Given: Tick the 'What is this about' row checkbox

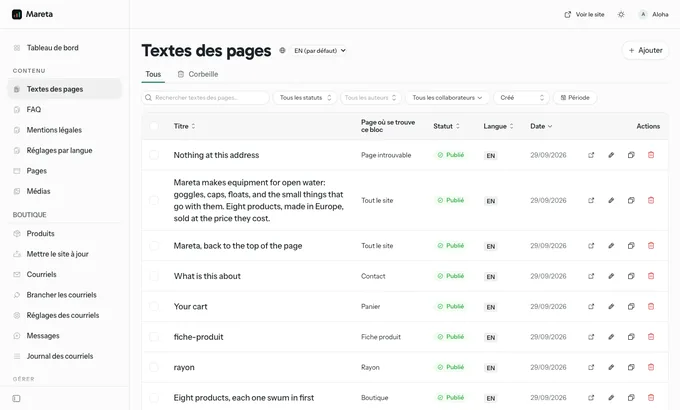Looking at the screenshot, I should pyautogui.click(x=154, y=276).
